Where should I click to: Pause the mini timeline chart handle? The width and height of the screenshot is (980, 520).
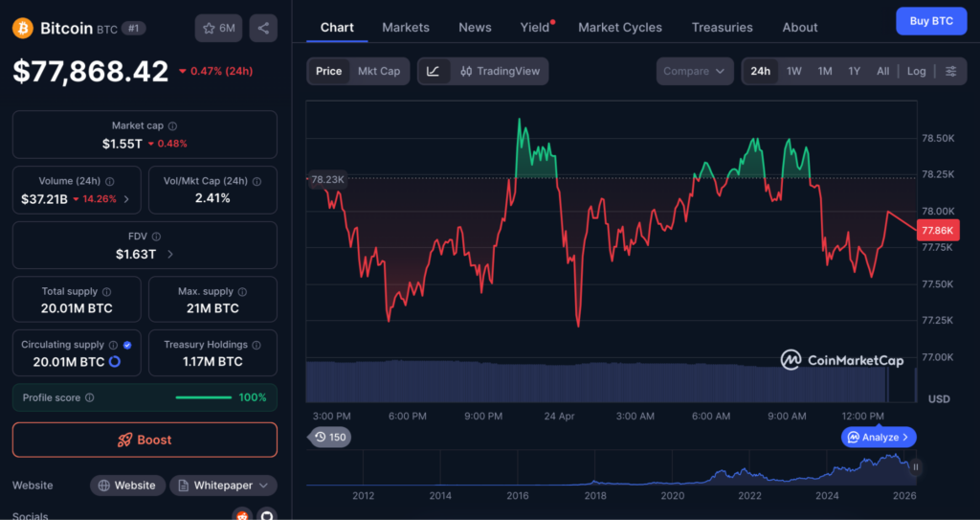[x=916, y=466]
